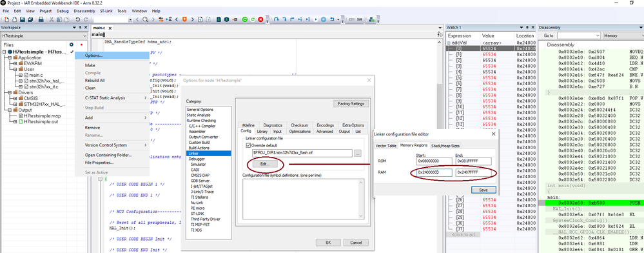
Task: Click the Go run debug icon
Action: coord(315,19)
